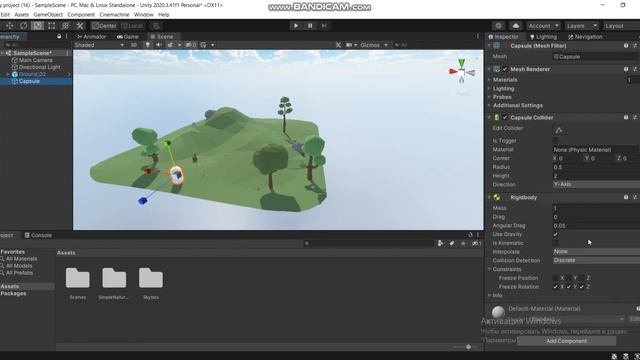Screen dimensions: 640x360
Task: Switch to the Console tab
Action: (38, 235)
